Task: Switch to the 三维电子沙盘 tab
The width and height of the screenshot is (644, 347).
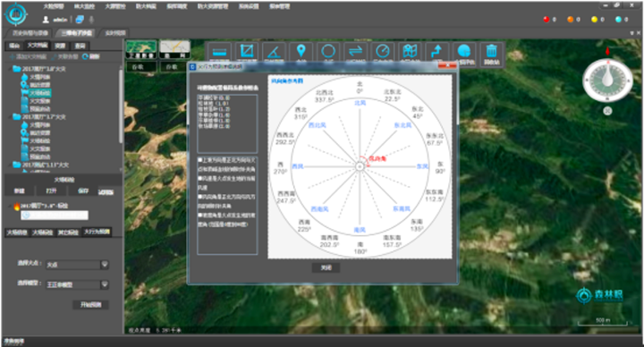Action: [x=77, y=33]
